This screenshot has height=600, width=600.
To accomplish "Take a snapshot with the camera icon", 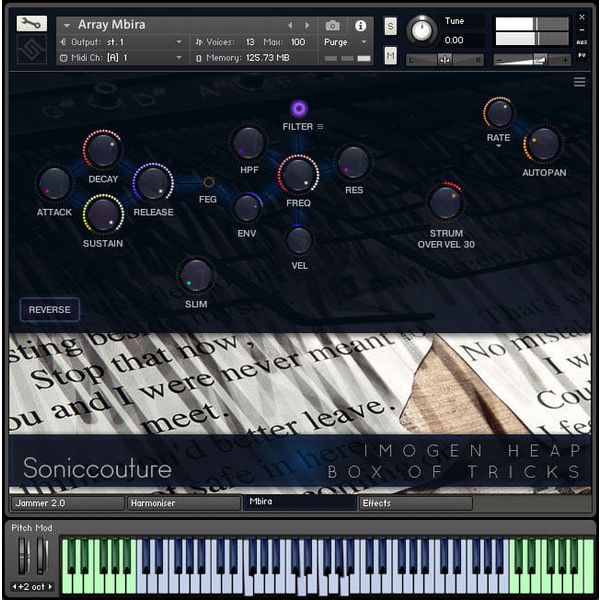I will [333, 26].
